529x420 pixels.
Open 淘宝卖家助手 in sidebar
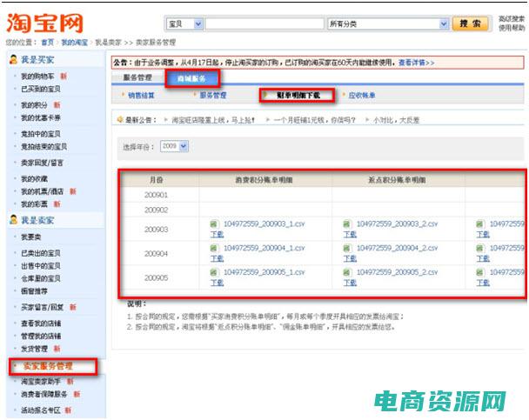(41, 381)
